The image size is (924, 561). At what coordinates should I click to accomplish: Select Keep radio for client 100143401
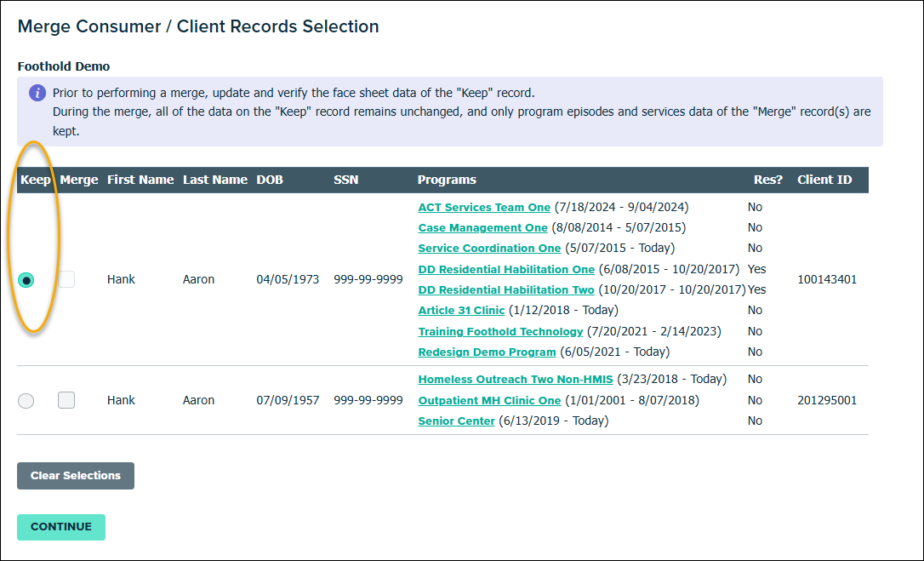coord(26,280)
